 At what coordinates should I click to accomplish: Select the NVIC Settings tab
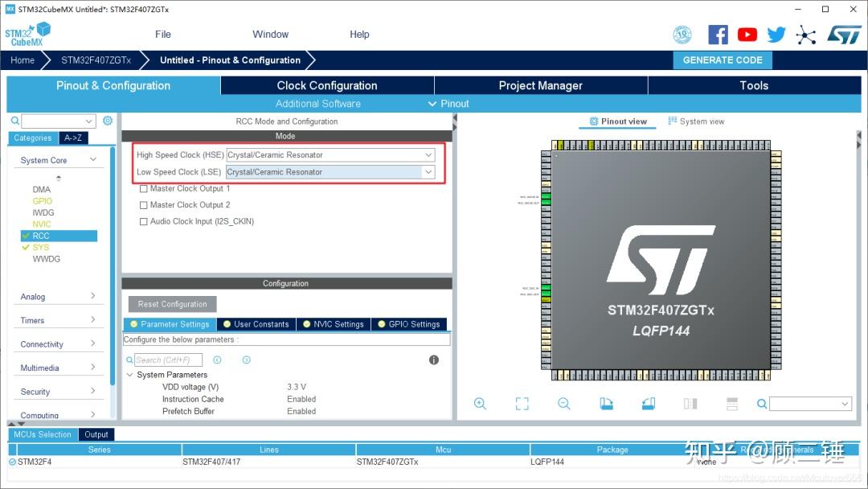tap(333, 323)
